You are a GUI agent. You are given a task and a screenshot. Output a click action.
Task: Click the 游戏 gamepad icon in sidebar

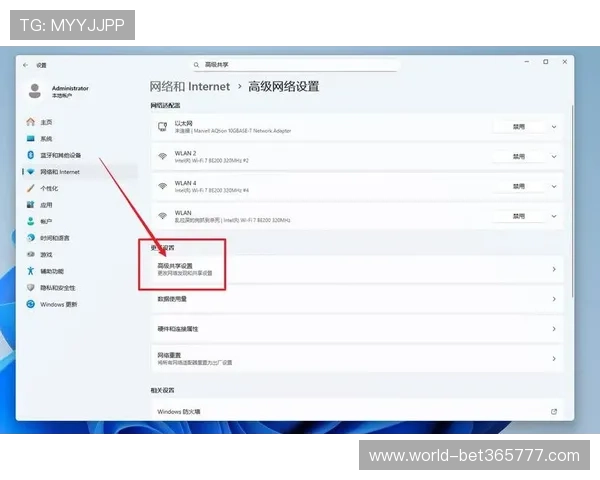(x=31, y=254)
